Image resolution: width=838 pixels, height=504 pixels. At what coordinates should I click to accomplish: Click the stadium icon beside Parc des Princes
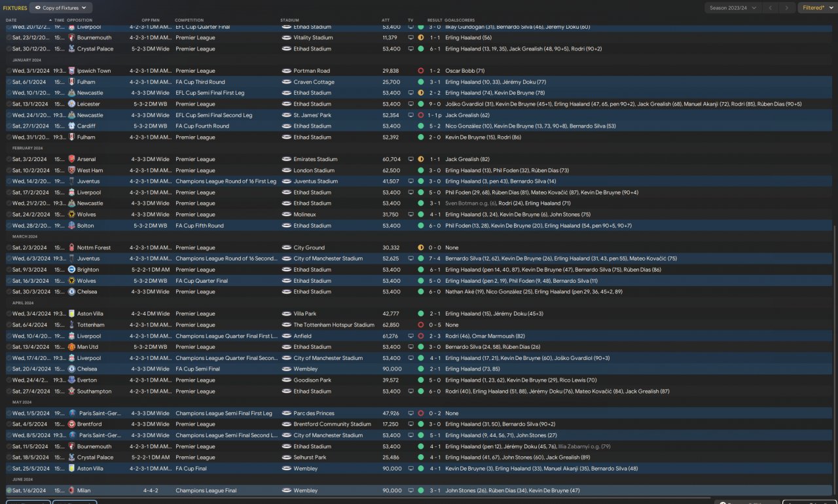click(286, 414)
